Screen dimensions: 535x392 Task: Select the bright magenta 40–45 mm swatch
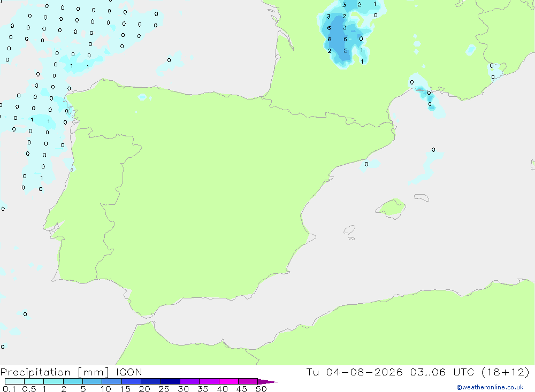pos(228,381)
